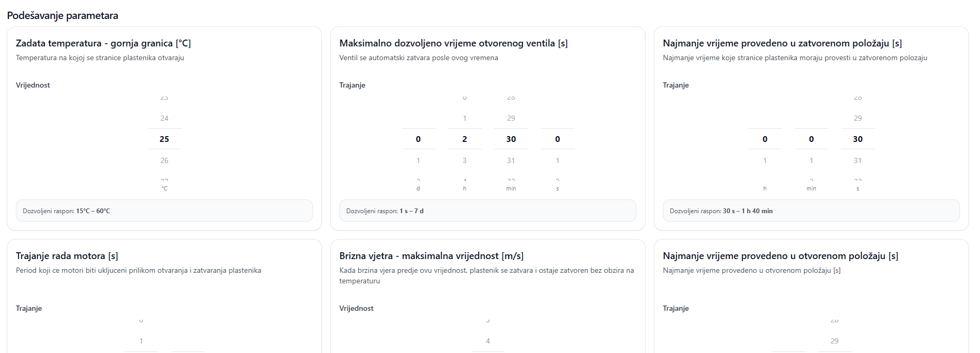Image resolution: width=980 pixels, height=353 pixels.
Task: Select 1 minute in minimum closed-position time picker
Action: point(811,160)
